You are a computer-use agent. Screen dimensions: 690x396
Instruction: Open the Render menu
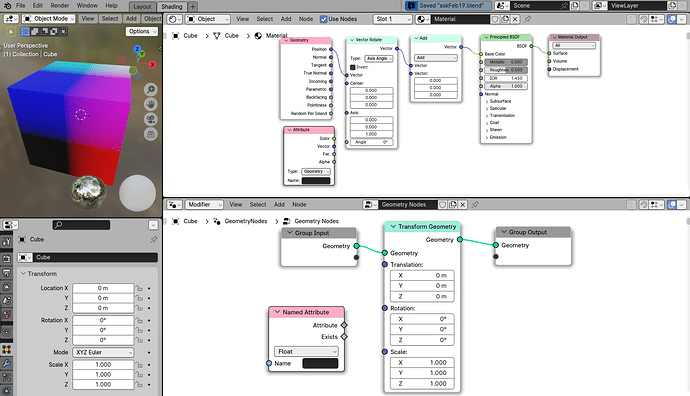click(x=59, y=6)
